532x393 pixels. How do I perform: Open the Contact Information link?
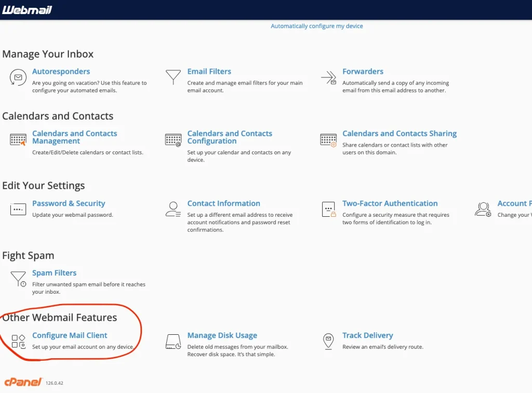[x=223, y=203]
